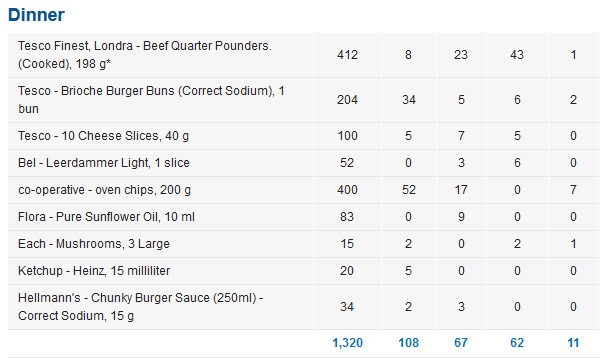Open Hellmann's Chunky Burger Sauce entry
The image size is (600, 362).
coord(140,307)
